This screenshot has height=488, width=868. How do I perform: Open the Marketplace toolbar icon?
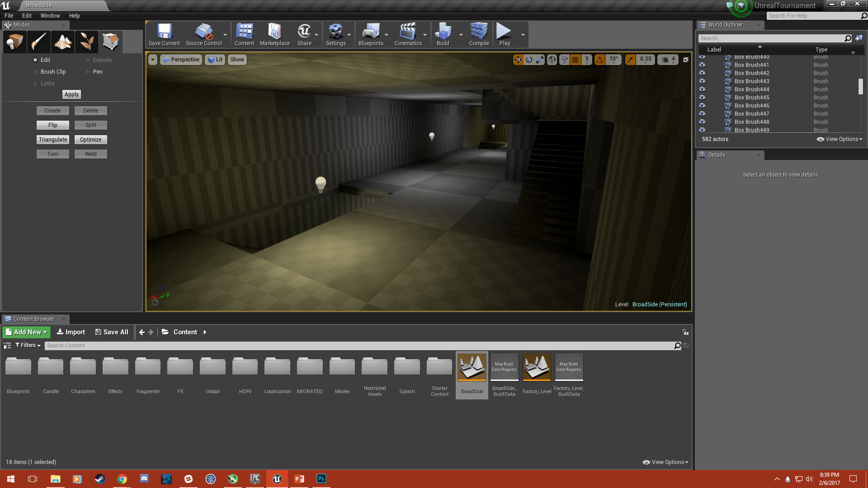(275, 35)
